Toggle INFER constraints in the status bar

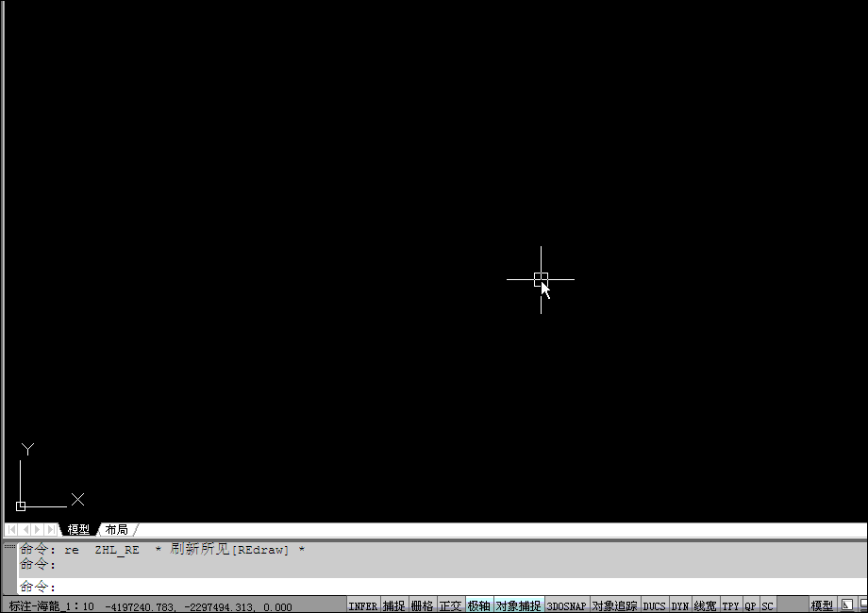(x=362, y=605)
